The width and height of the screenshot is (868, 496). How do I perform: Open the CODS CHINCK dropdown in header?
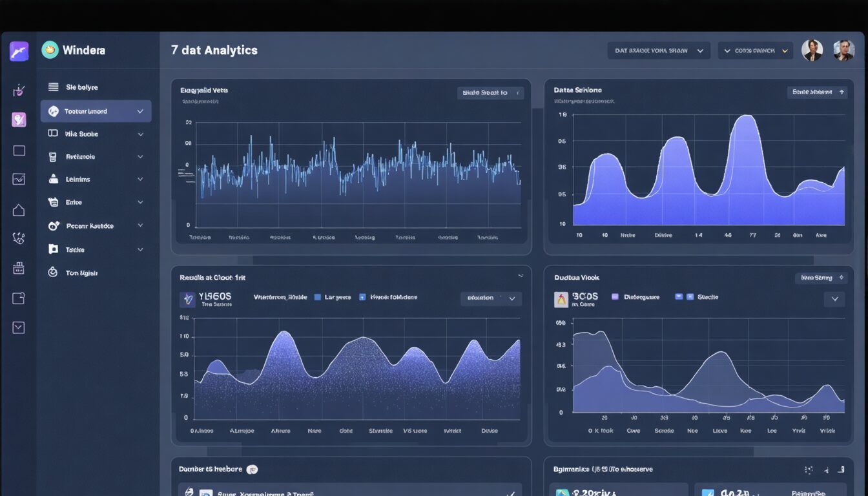pyautogui.click(x=756, y=50)
